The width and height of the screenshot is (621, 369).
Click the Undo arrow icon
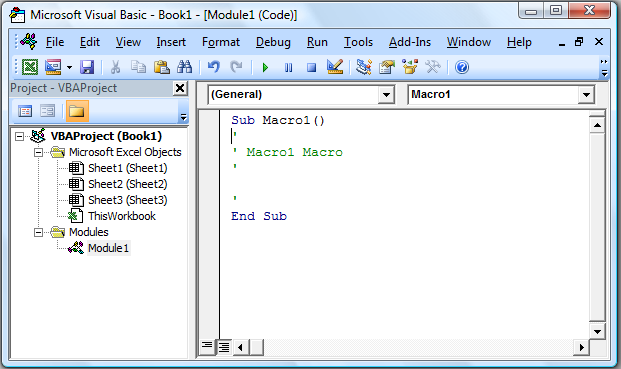point(213,67)
